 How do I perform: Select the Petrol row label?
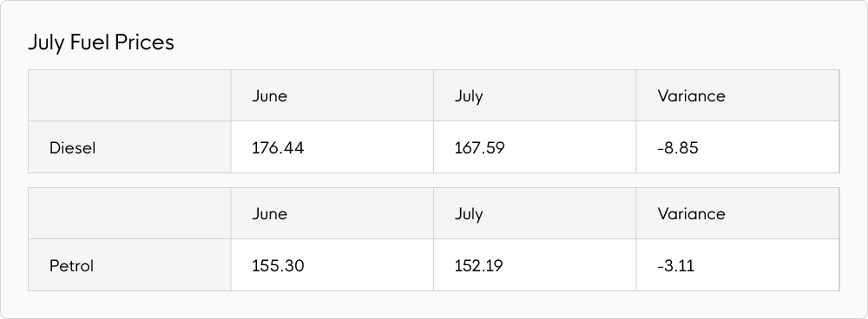click(x=71, y=266)
